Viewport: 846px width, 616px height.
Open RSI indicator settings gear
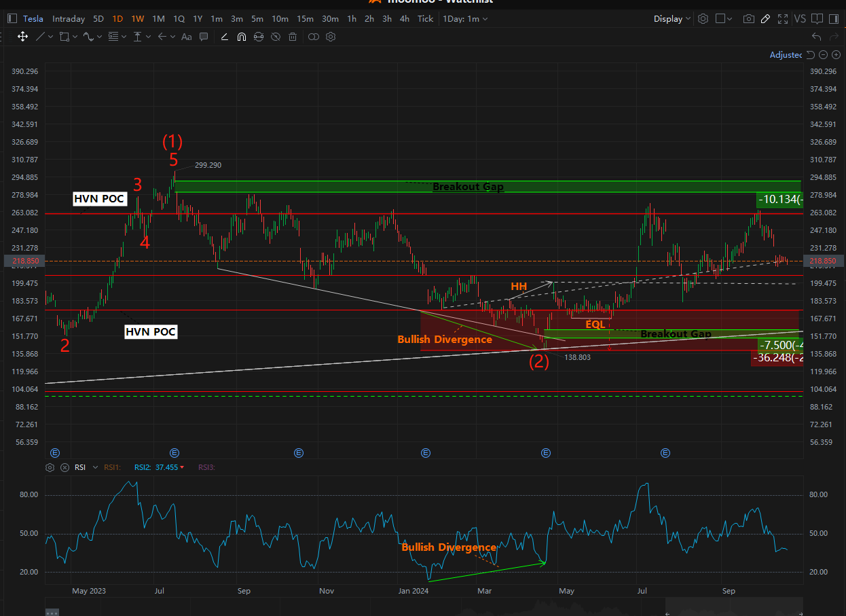tap(50, 467)
